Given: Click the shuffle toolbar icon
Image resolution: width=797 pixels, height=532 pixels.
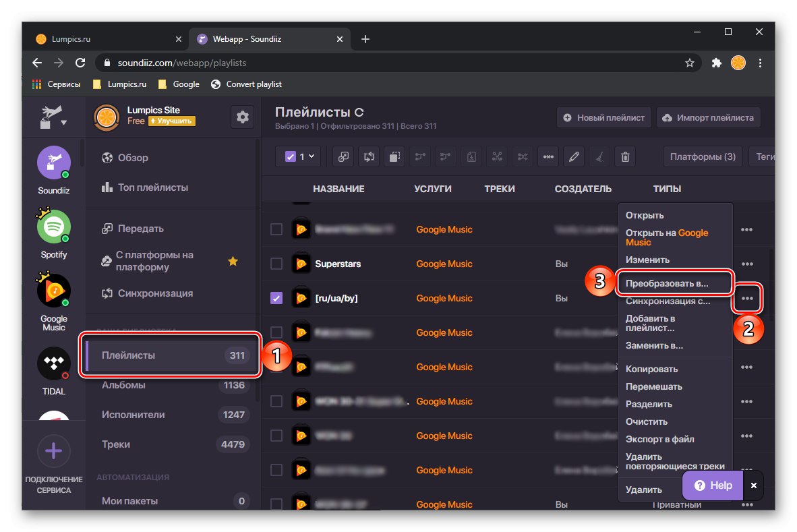Looking at the screenshot, I should click(x=523, y=157).
